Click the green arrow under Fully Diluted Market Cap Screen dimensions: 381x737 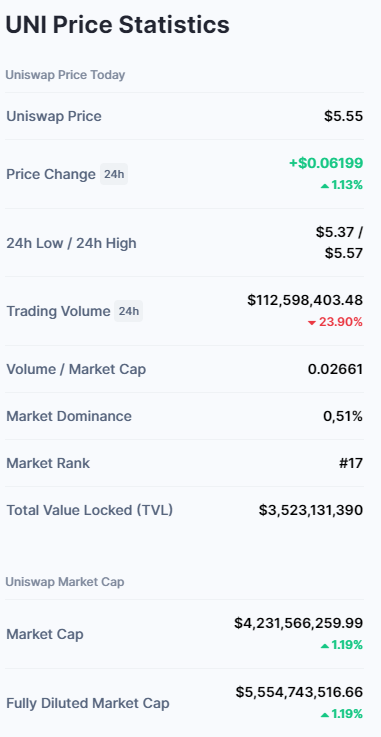(325, 715)
